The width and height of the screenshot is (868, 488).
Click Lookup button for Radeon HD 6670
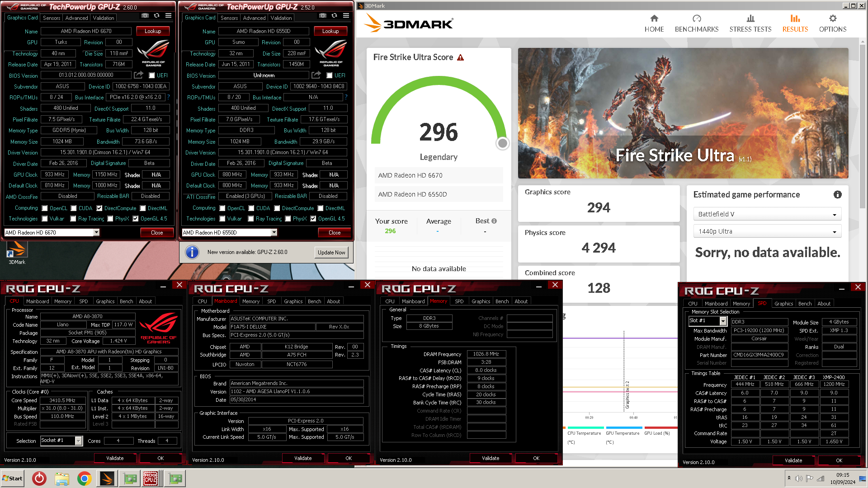153,31
